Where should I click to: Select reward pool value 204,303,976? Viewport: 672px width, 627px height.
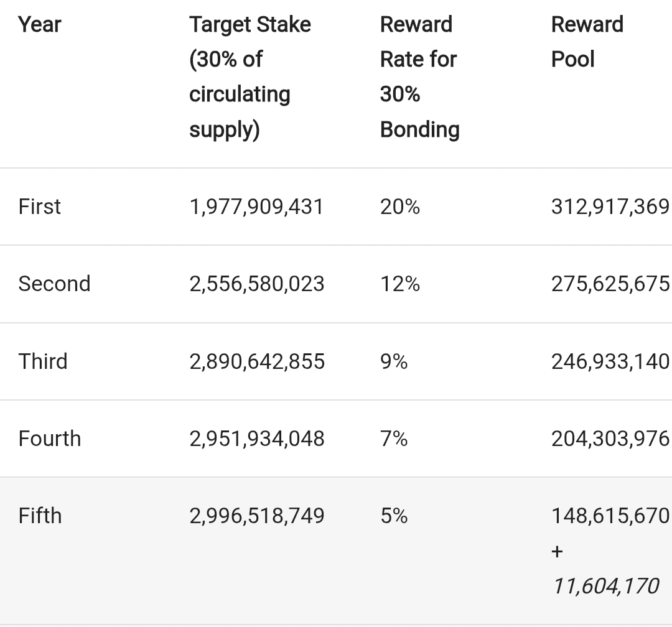pyautogui.click(x=610, y=439)
